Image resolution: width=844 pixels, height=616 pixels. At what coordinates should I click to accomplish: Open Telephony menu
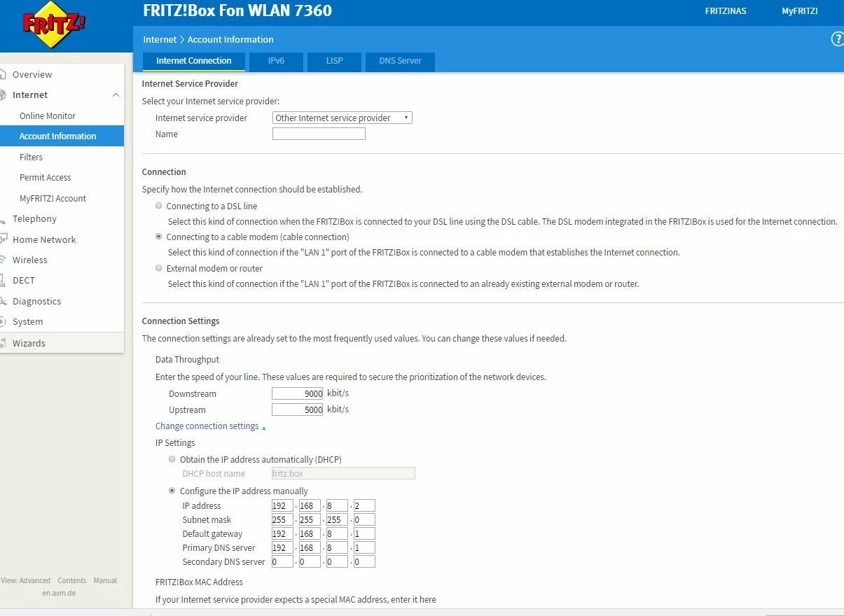pyautogui.click(x=34, y=218)
